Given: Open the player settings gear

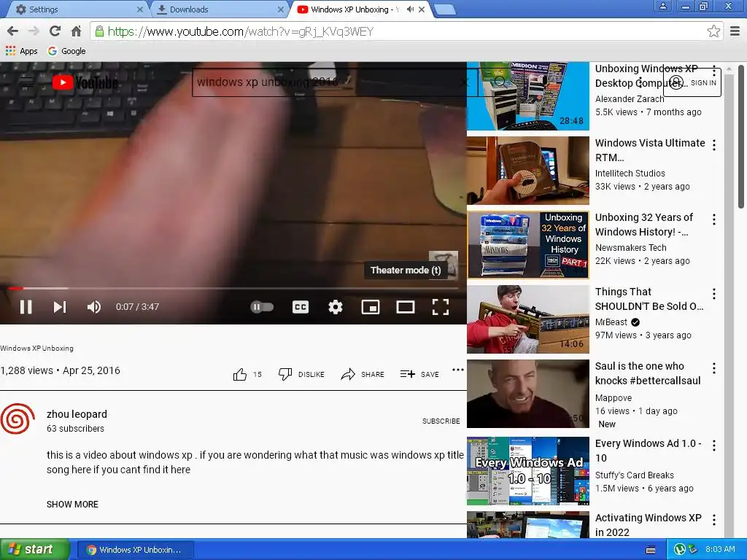Looking at the screenshot, I should click(336, 307).
